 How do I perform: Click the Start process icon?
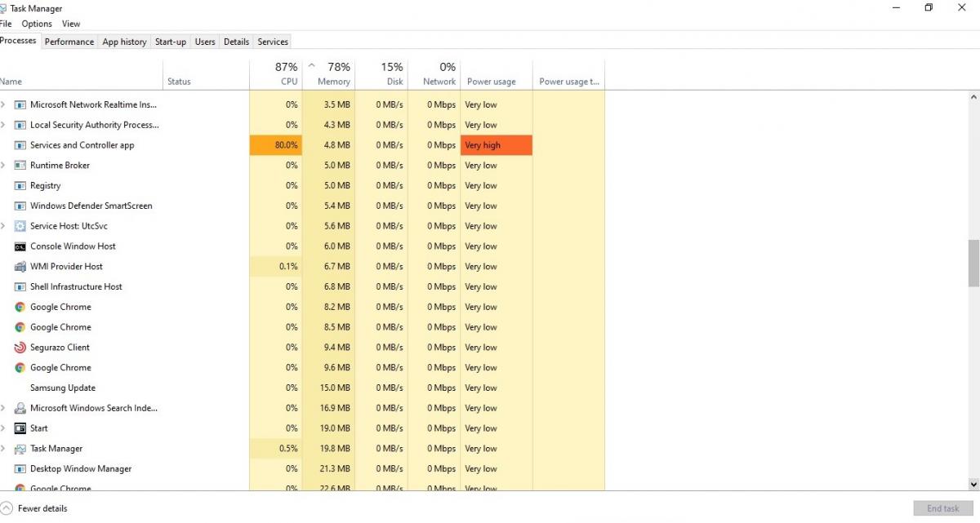tap(20, 428)
